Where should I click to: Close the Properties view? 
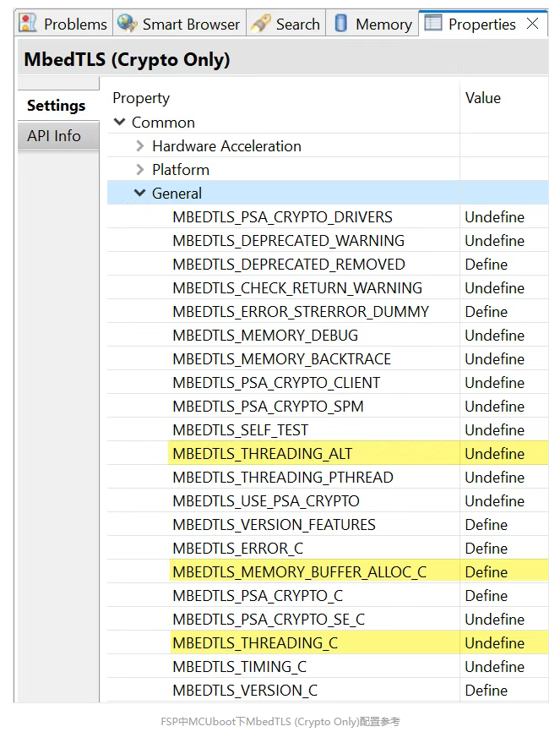tap(532, 23)
